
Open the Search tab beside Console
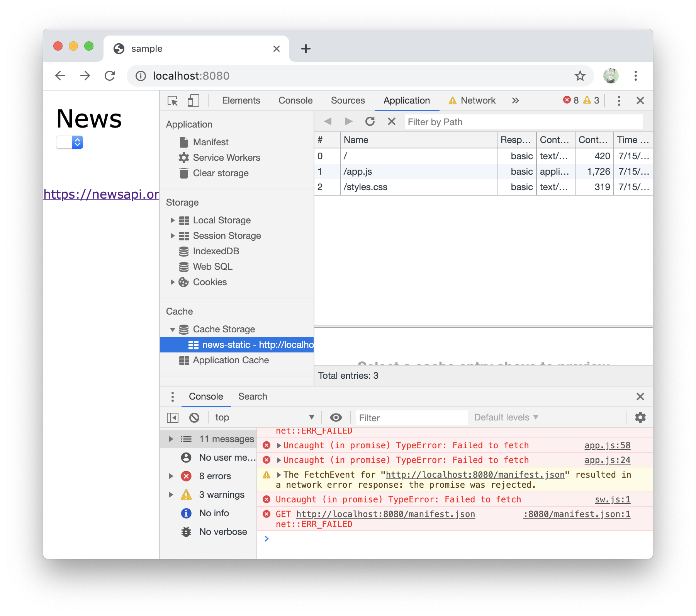(x=253, y=396)
